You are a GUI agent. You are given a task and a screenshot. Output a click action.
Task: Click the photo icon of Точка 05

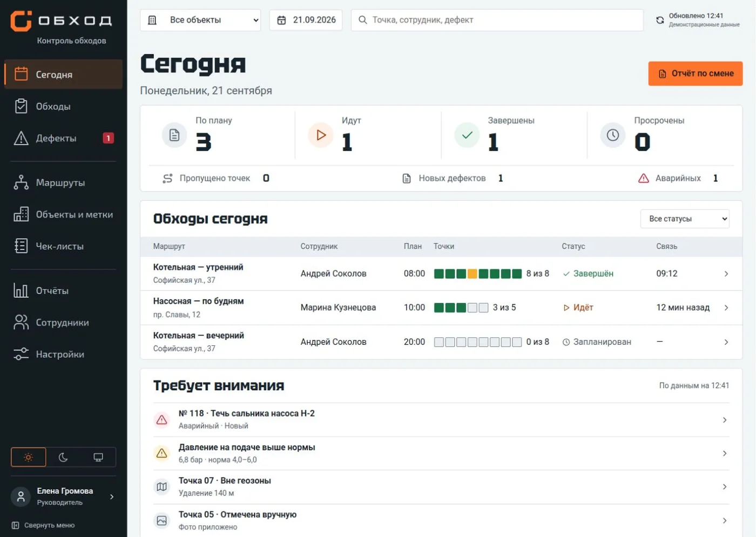coord(161,521)
